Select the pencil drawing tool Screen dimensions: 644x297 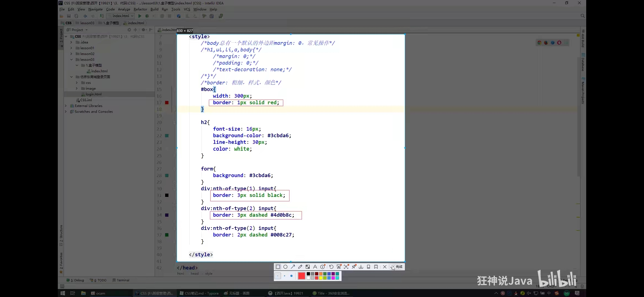[x=300, y=267]
